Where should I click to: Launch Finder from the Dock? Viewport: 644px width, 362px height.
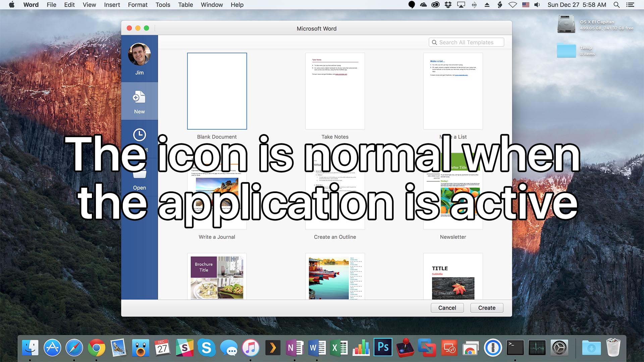click(30, 348)
